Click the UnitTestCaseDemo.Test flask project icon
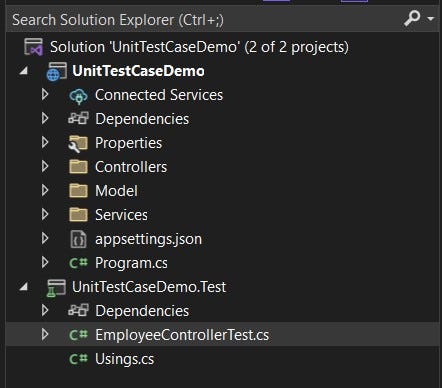 coord(56,288)
